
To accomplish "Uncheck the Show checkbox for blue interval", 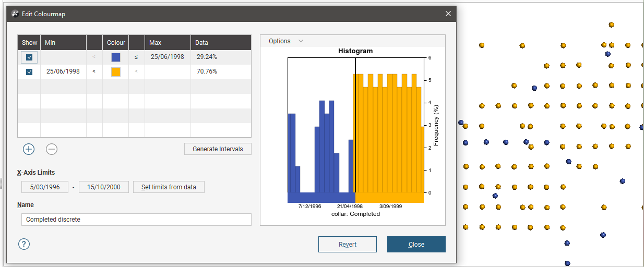I will point(29,57).
